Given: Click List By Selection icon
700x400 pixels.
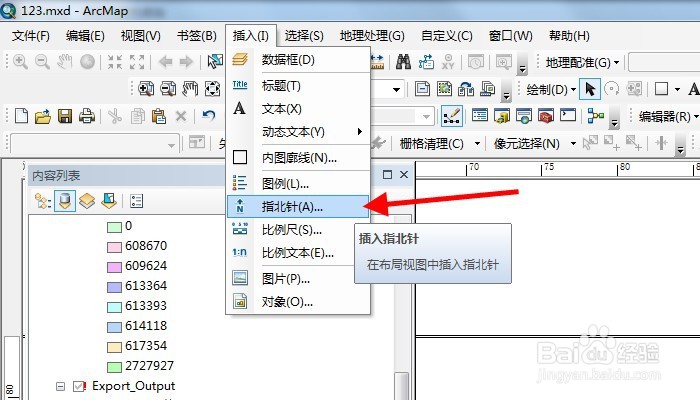Looking at the screenshot, I should 109,201.
